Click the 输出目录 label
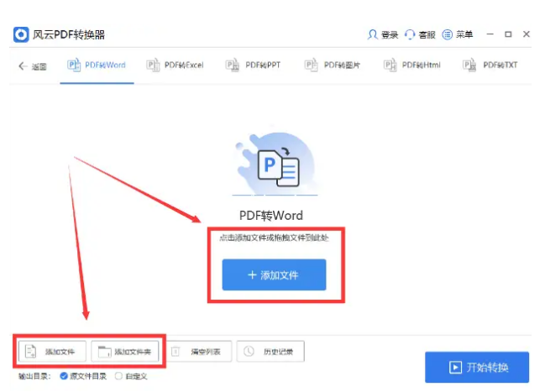545x392 pixels. [x=34, y=376]
